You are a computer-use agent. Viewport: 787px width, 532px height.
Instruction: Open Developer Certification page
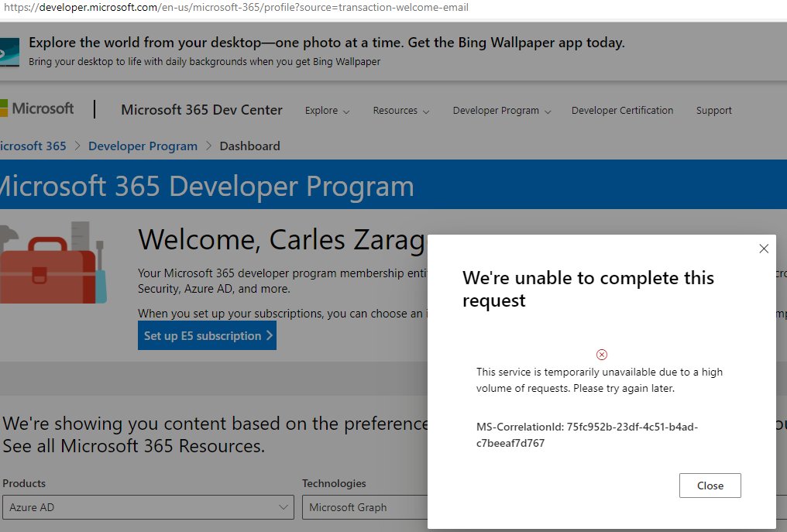tap(622, 111)
